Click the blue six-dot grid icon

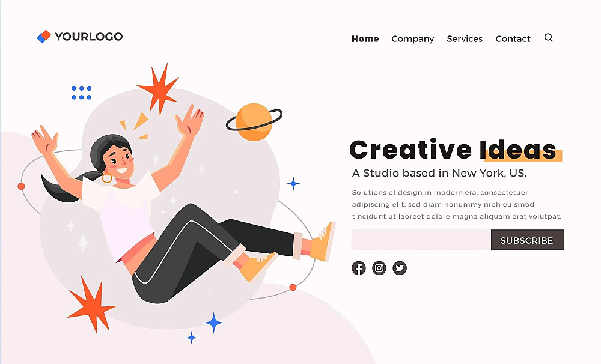click(x=81, y=93)
